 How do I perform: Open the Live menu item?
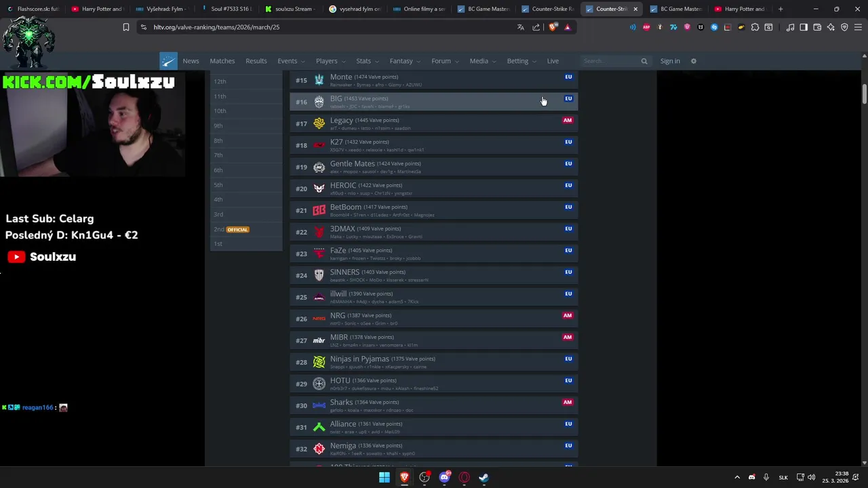point(553,61)
